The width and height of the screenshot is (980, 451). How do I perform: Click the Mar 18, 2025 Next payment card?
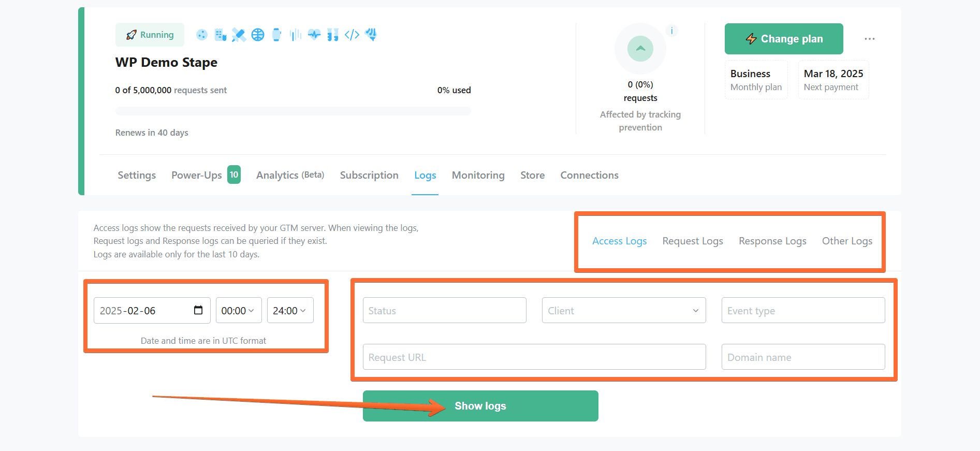[833, 80]
